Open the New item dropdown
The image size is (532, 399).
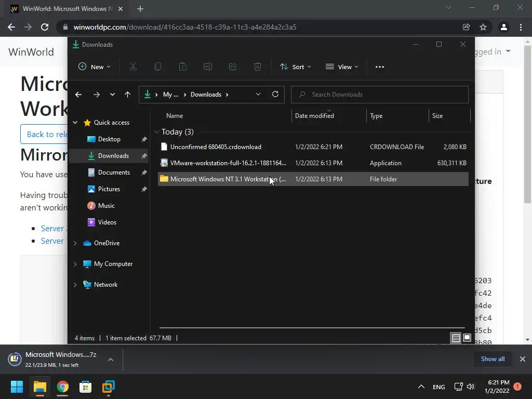tap(95, 67)
